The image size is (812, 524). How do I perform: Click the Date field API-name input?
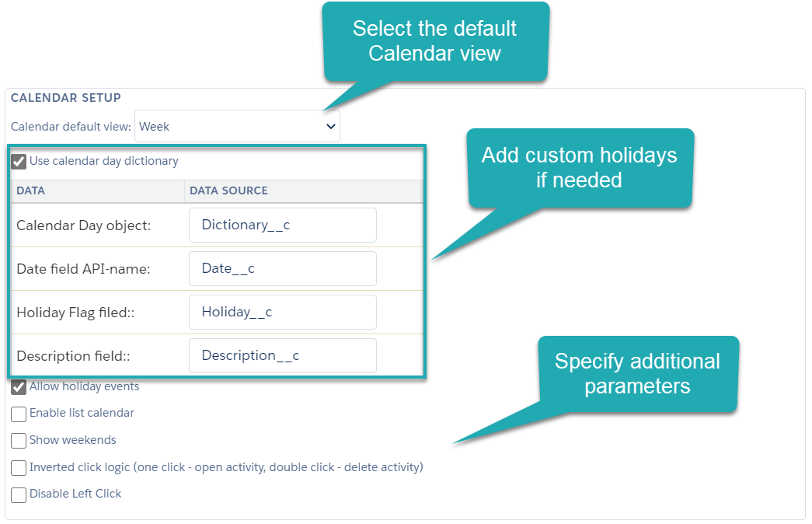(282, 268)
